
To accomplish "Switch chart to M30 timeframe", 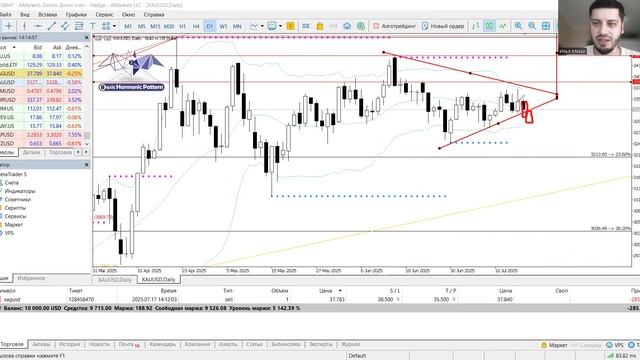I will [169, 26].
